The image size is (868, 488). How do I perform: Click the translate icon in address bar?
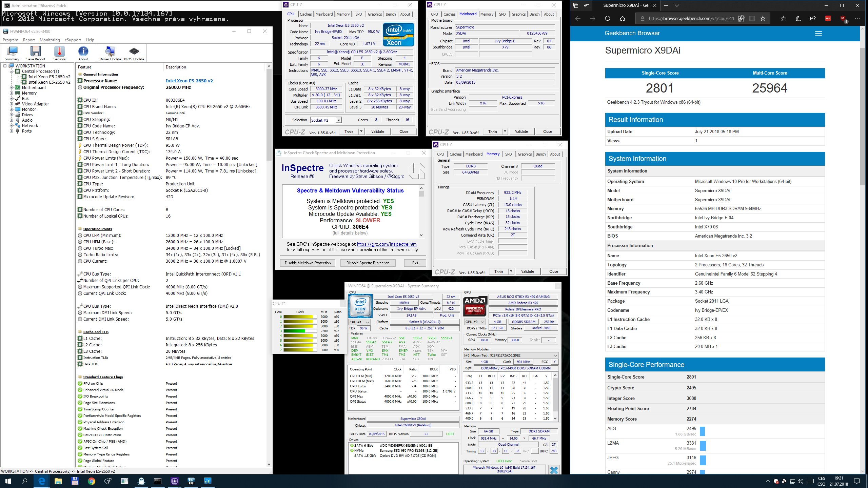(x=741, y=18)
